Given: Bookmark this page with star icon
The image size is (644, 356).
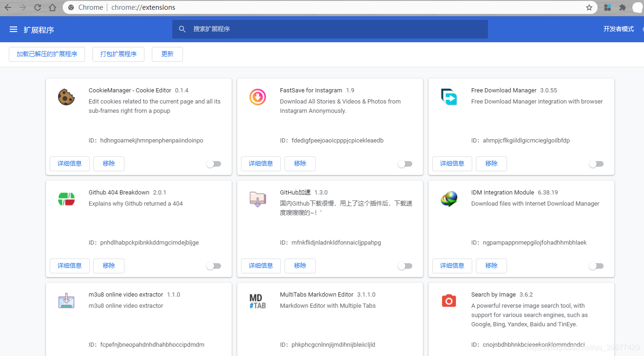Looking at the screenshot, I should pyautogui.click(x=589, y=7).
